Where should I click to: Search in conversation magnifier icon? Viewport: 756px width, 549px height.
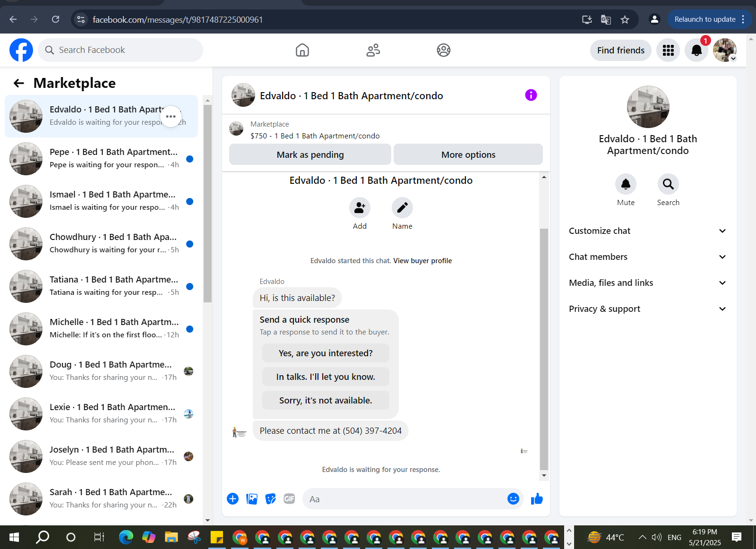668,184
